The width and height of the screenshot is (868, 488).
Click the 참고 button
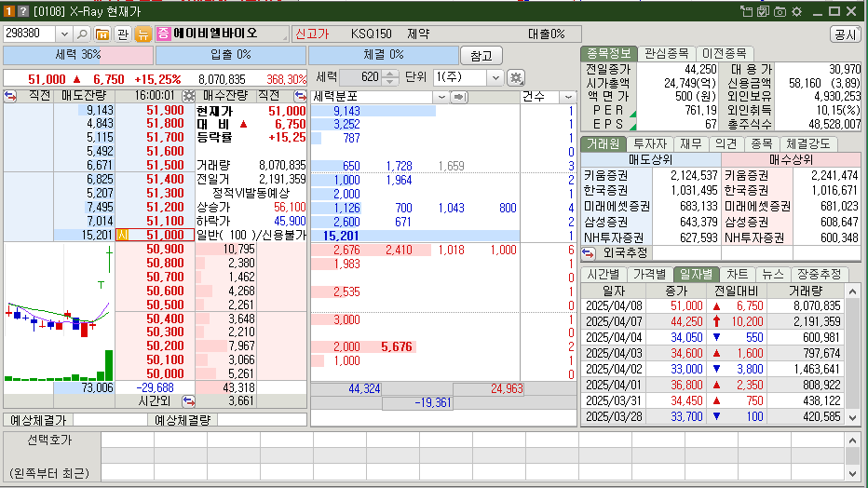[x=481, y=55]
